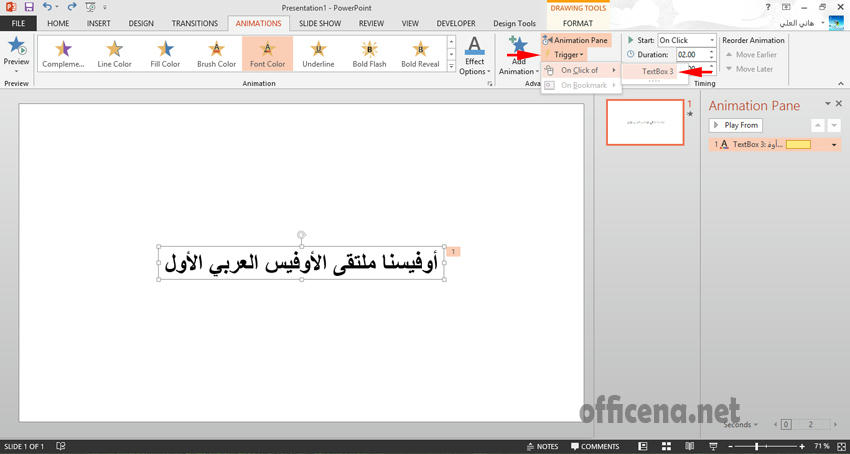Click the Preview animation star icon
The width and height of the screenshot is (850, 454).
pyautogui.click(x=16, y=46)
